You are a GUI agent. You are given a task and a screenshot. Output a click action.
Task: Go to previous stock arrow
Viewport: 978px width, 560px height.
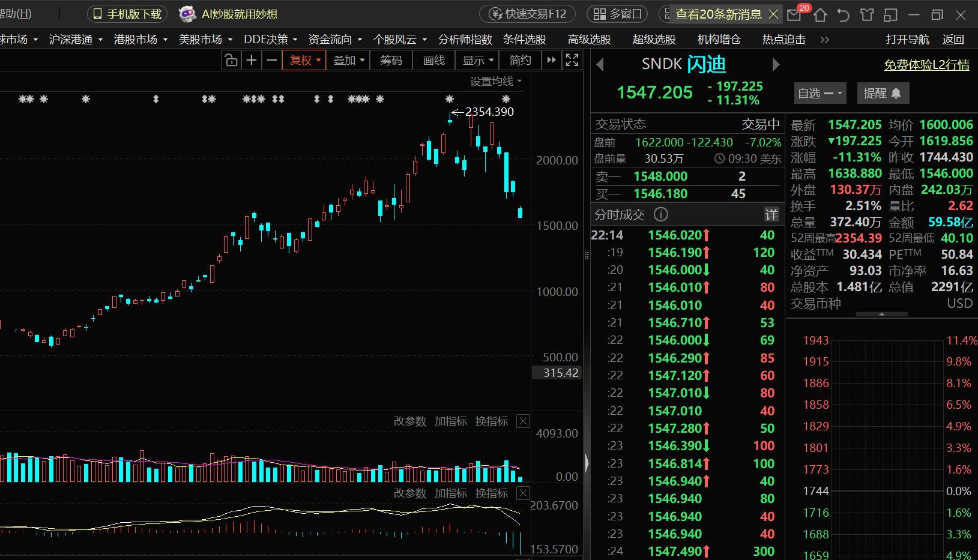(600, 64)
